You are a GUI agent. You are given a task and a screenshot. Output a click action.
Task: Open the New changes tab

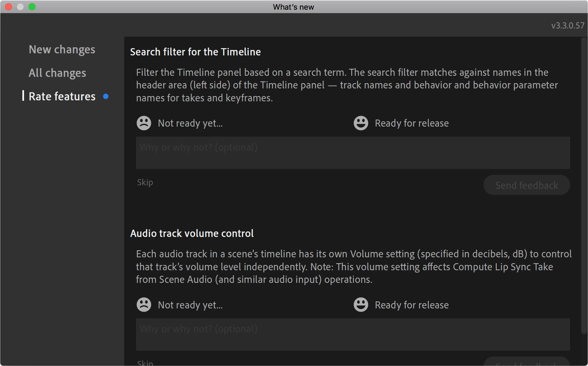pyautogui.click(x=62, y=49)
